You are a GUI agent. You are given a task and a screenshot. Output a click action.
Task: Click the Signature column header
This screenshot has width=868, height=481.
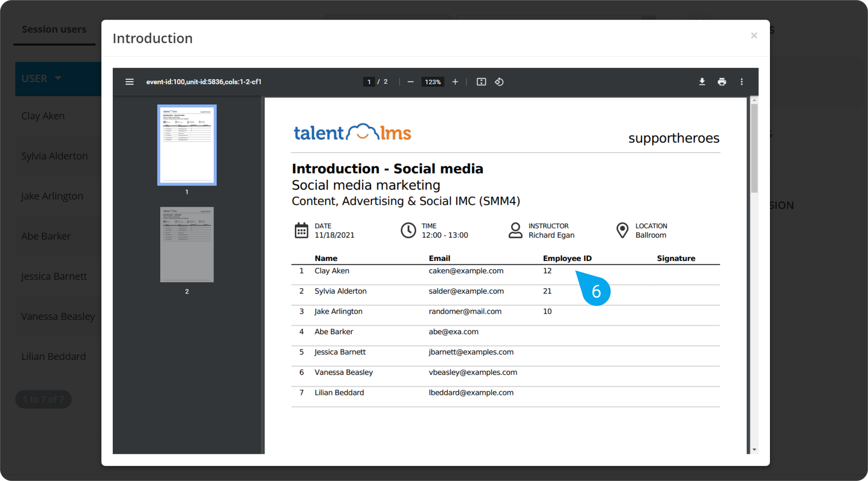coord(676,258)
